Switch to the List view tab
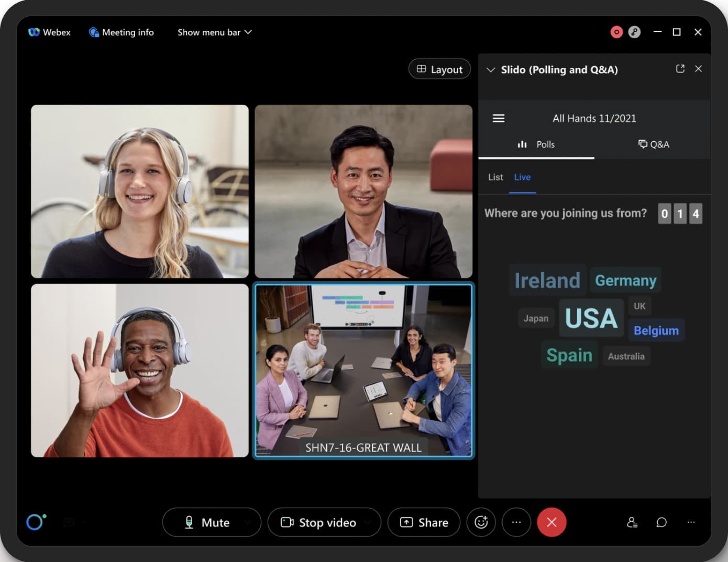Viewport: 728px width, 562px height. coord(495,177)
